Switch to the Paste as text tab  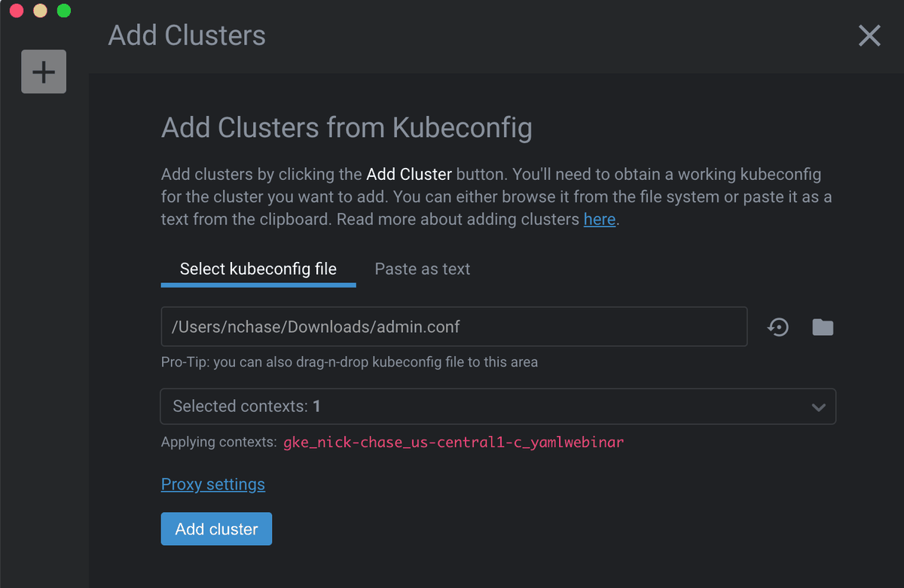423,270
